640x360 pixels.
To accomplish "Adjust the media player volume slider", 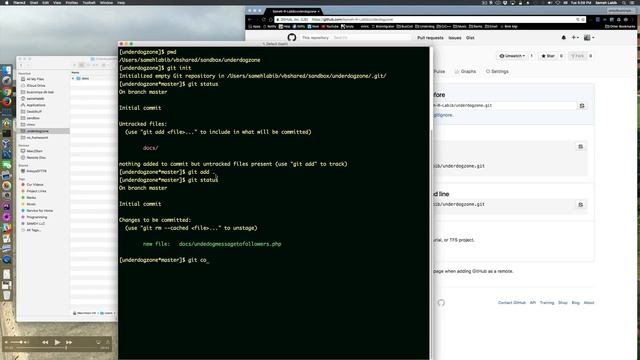I will point(16,342).
